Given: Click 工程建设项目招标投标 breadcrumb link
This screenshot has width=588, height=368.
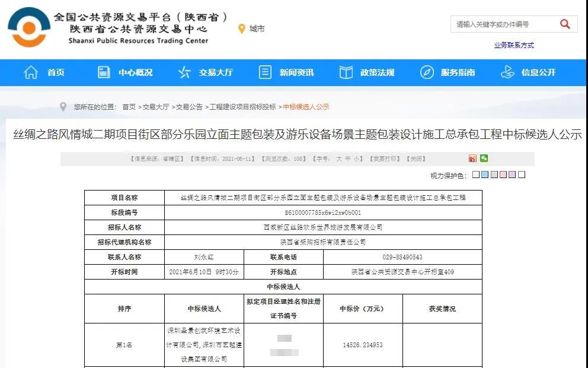Looking at the screenshot, I should [x=242, y=107].
